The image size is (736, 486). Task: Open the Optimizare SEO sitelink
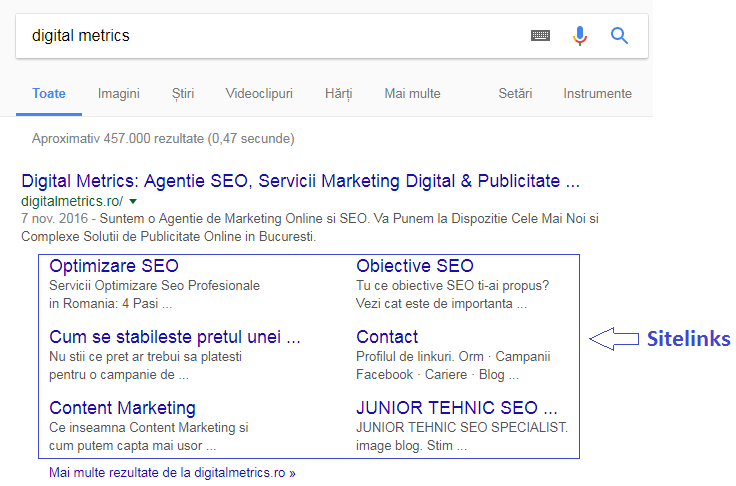[114, 266]
